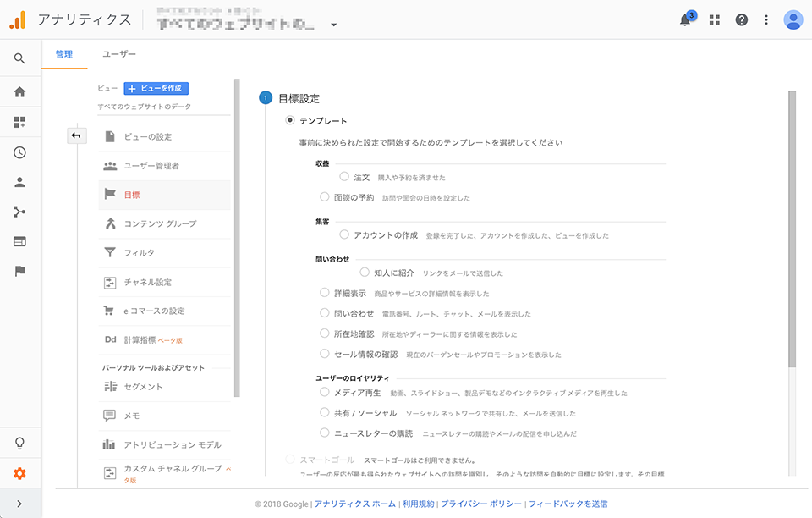The image size is (812, 518).
Task: Open the Google apps grid icon
Action: click(715, 19)
